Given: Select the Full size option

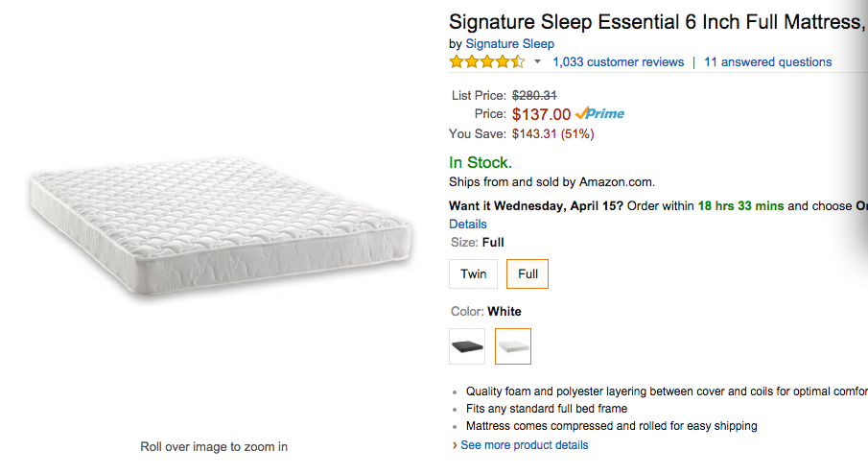Looking at the screenshot, I should pyautogui.click(x=528, y=274).
